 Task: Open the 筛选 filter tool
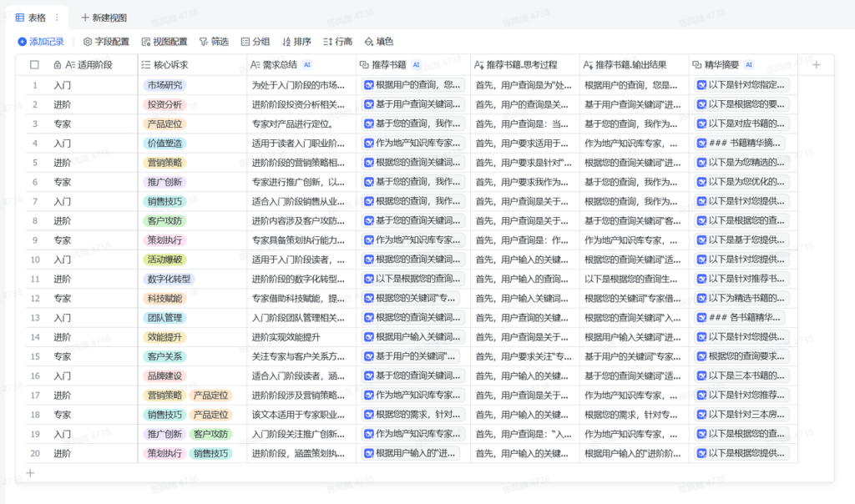(x=214, y=42)
